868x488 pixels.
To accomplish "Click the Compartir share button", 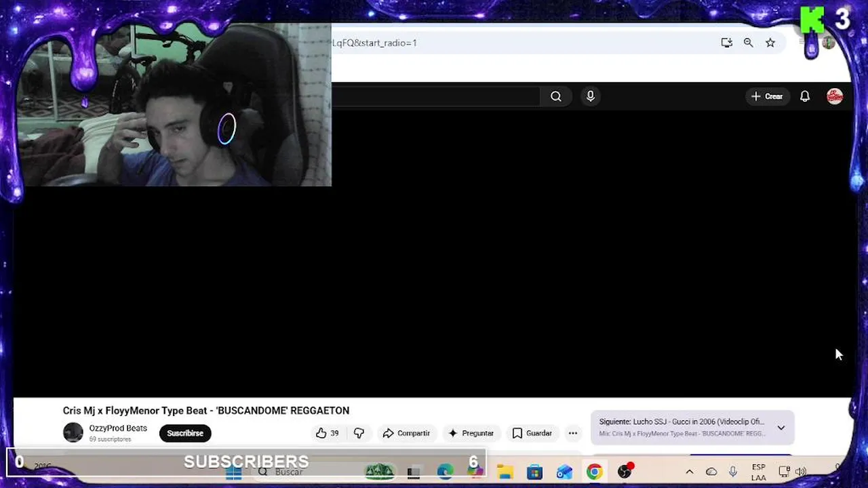I will click(406, 433).
